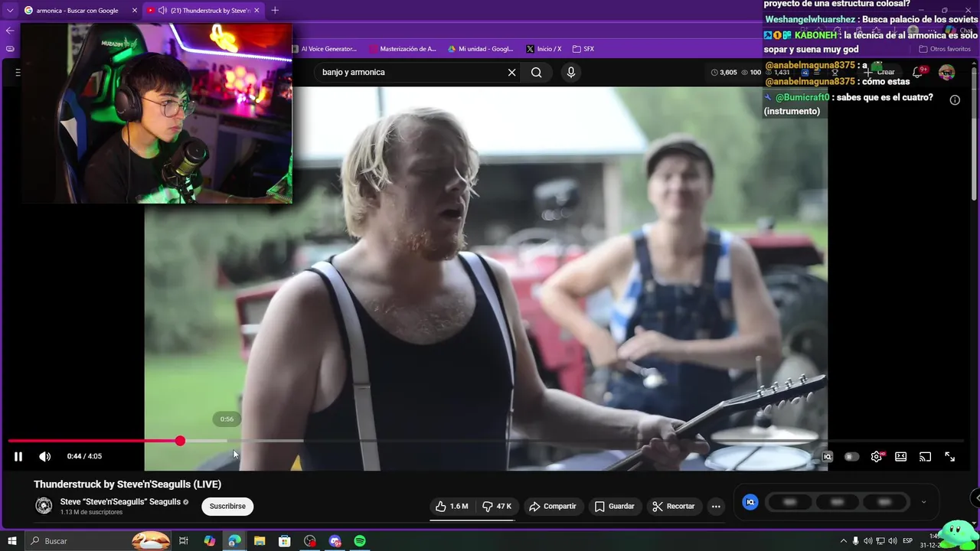This screenshot has height=551, width=980.
Task: Click the magnifier search button
Action: 537,72
